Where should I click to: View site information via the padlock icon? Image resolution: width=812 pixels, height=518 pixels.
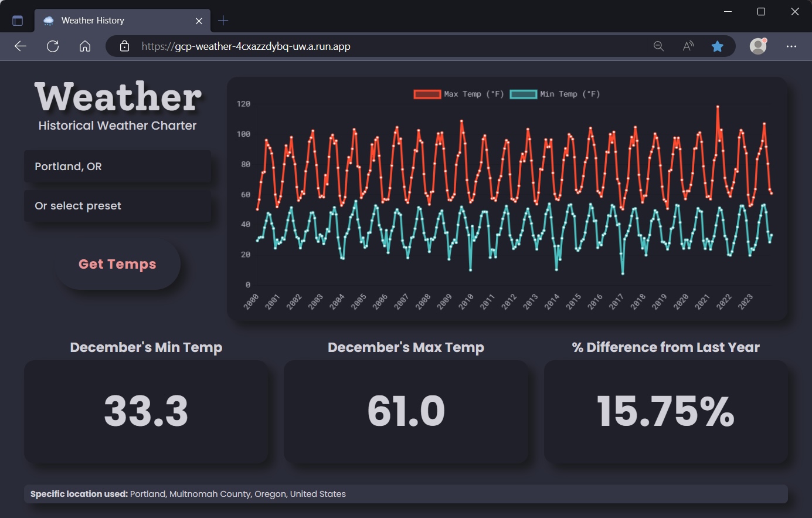tap(124, 46)
